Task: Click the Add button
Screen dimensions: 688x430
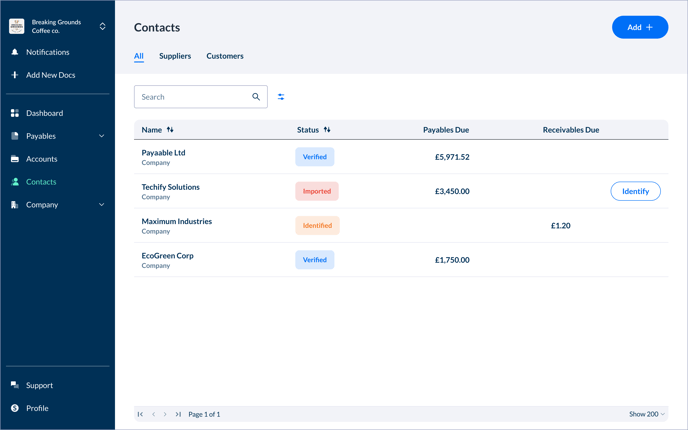Action: pos(640,27)
